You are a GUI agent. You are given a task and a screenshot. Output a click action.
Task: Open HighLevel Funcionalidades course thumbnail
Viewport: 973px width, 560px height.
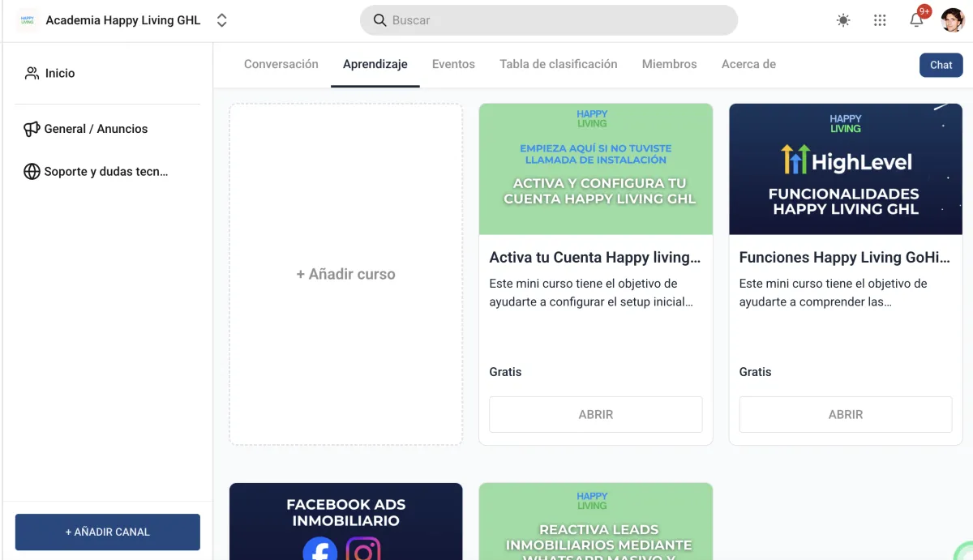[846, 169]
